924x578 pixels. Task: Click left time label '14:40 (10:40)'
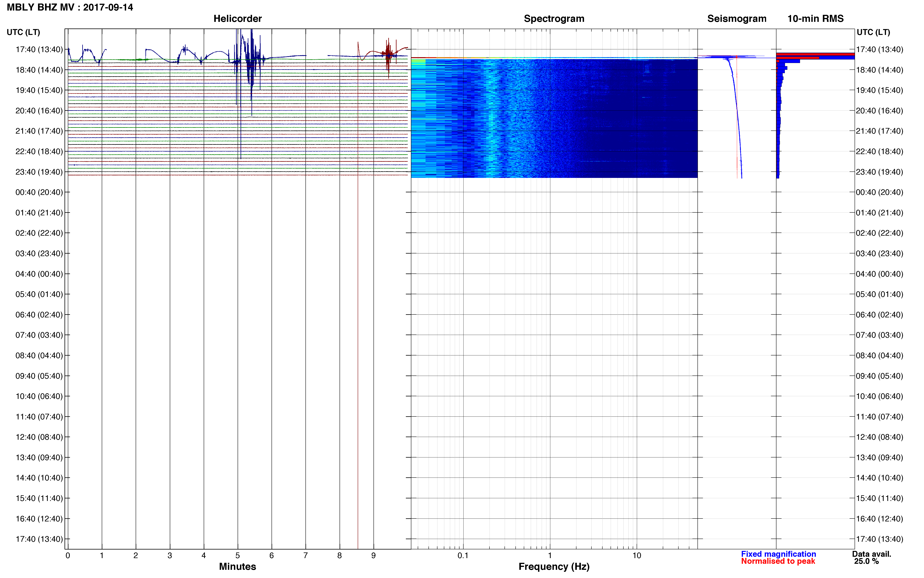39,478
